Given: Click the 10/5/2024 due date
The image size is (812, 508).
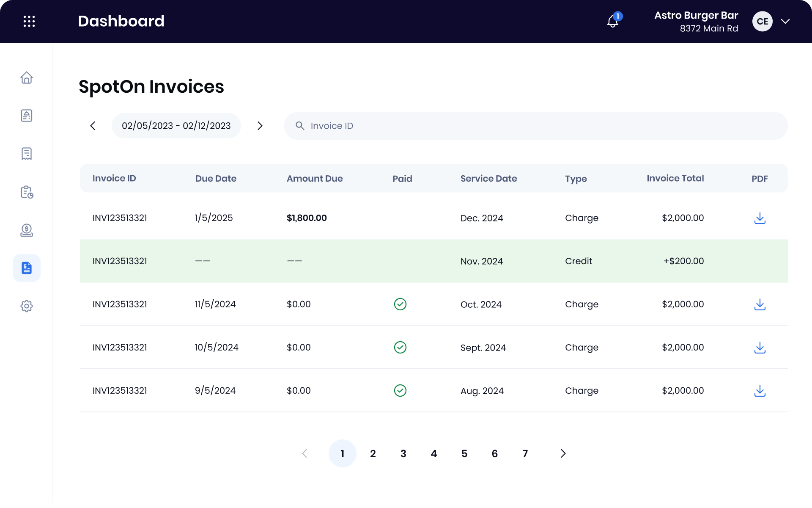Looking at the screenshot, I should (x=217, y=348).
